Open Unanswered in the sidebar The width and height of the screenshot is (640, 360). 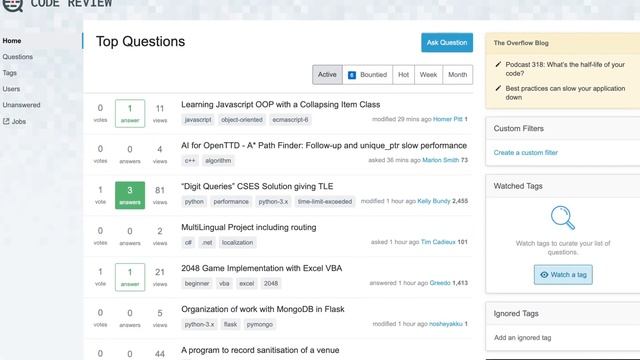[x=21, y=105]
